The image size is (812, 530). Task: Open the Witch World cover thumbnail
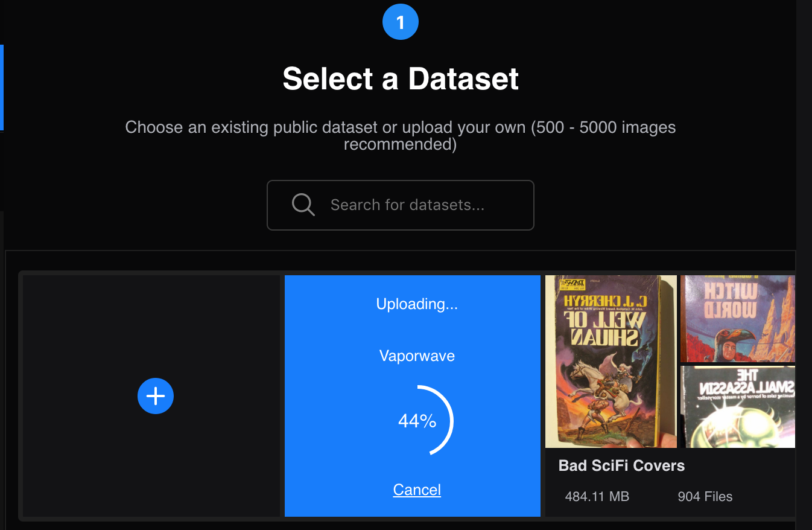tap(737, 318)
